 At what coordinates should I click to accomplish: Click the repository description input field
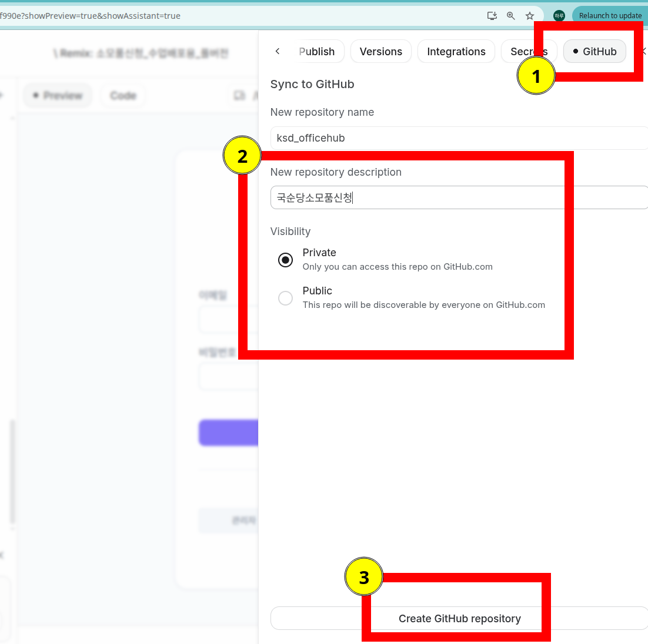(x=459, y=197)
